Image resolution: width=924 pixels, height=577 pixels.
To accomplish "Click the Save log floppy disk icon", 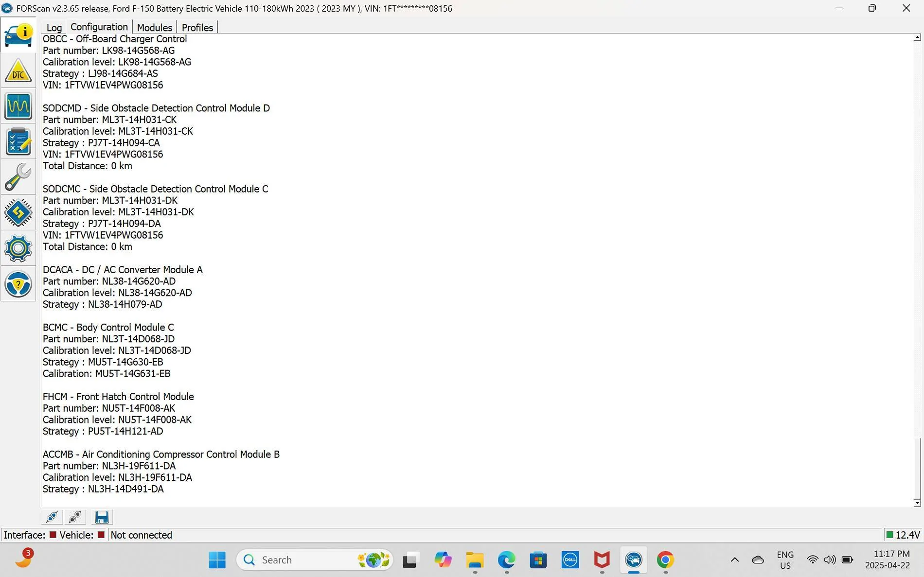I will (x=102, y=517).
